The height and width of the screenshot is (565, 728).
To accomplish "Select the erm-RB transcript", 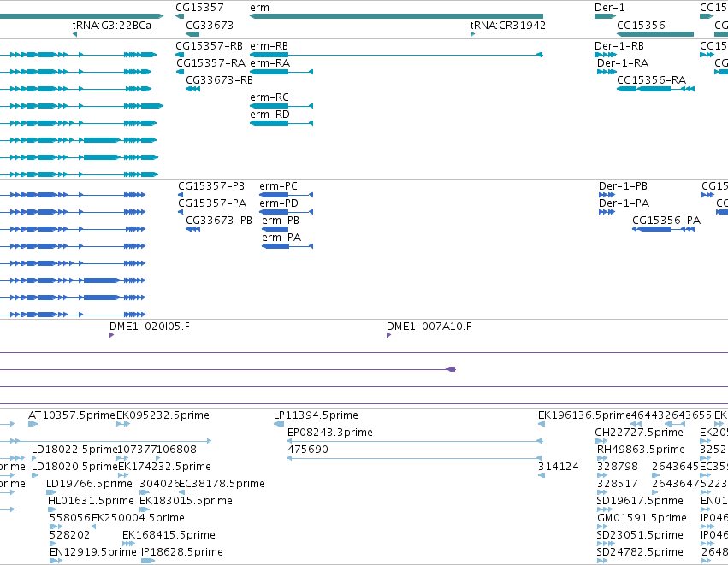I will click(396, 55).
